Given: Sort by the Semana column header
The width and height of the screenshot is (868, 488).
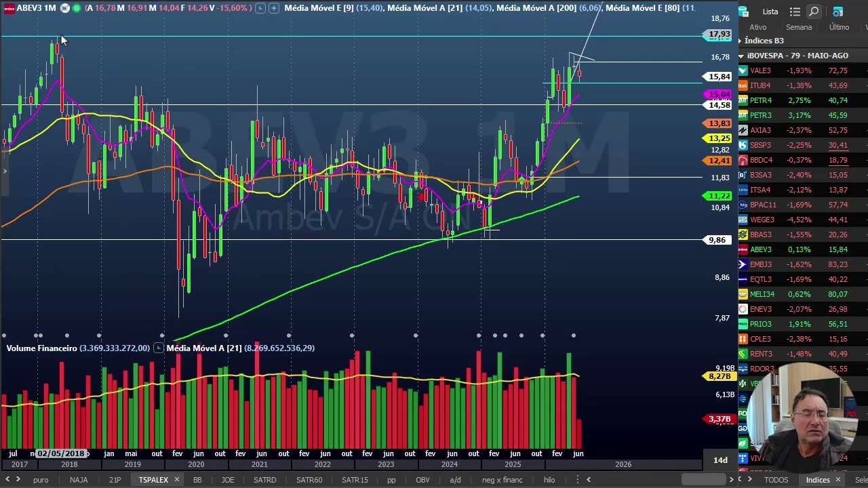Looking at the screenshot, I should coord(799,27).
